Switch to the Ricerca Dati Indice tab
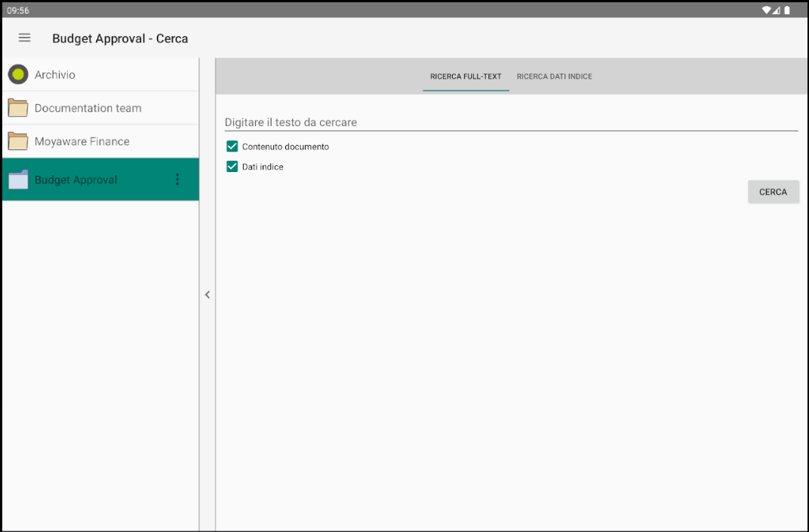809x532 pixels. point(554,76)
